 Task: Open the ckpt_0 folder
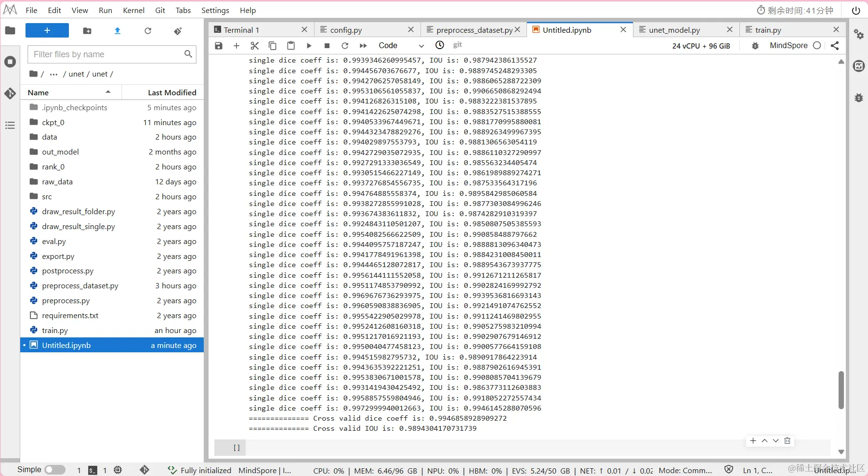[x=112, y=122]
